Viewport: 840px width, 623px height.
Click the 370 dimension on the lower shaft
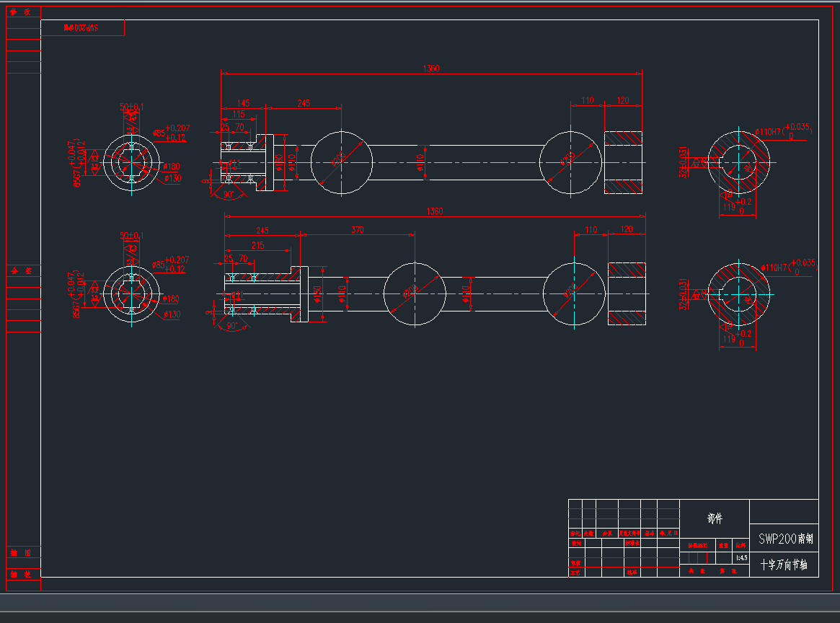[x=357, y=230]
